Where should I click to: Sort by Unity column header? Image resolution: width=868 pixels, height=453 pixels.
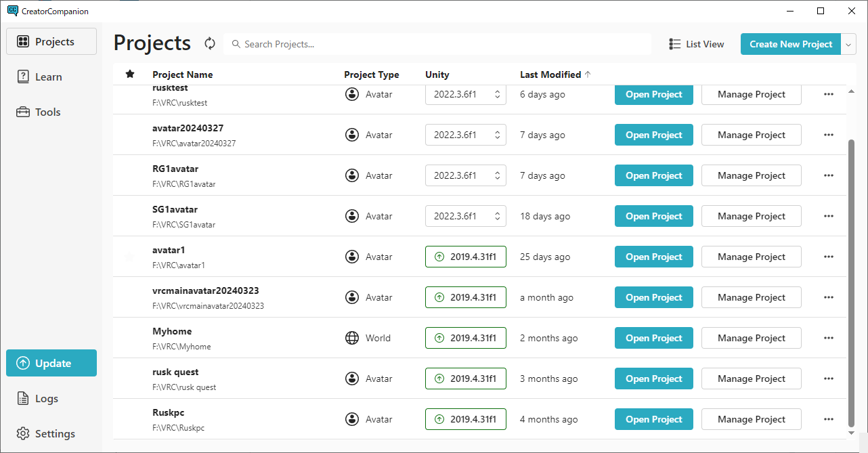pyautogui.click(x=437, y=74)
